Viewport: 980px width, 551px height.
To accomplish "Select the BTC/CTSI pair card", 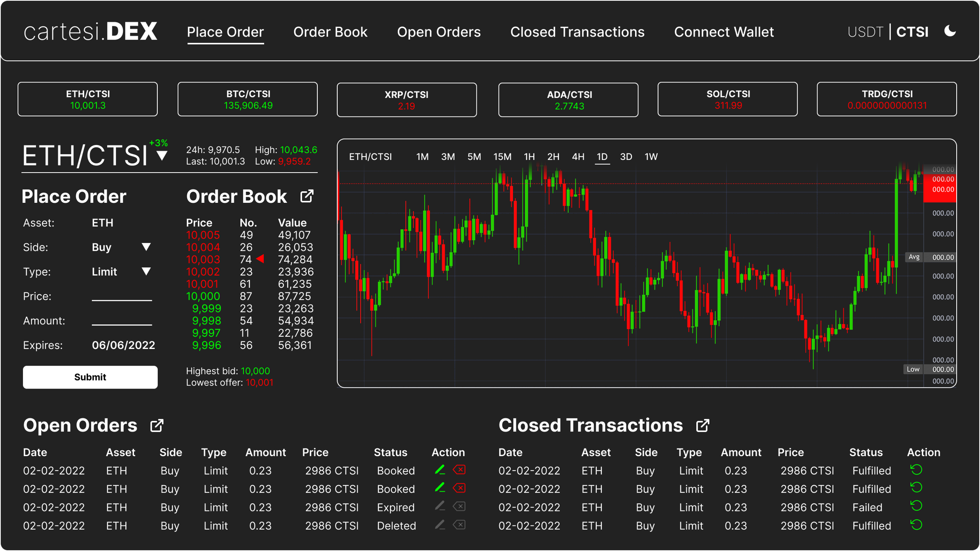I will [248, 99].
